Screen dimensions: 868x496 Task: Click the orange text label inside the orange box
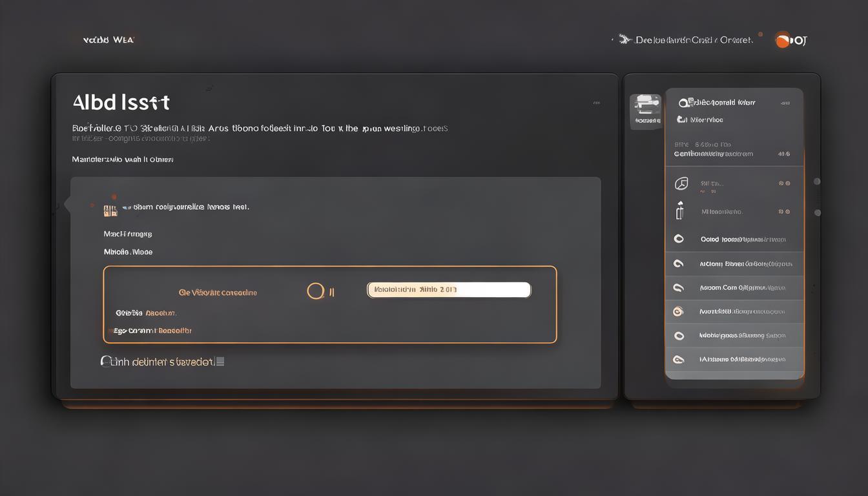[x=218, y=293]
